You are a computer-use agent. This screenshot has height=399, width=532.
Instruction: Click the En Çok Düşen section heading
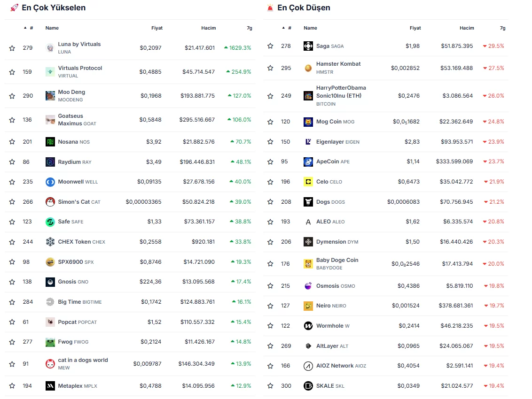[304, 8]
